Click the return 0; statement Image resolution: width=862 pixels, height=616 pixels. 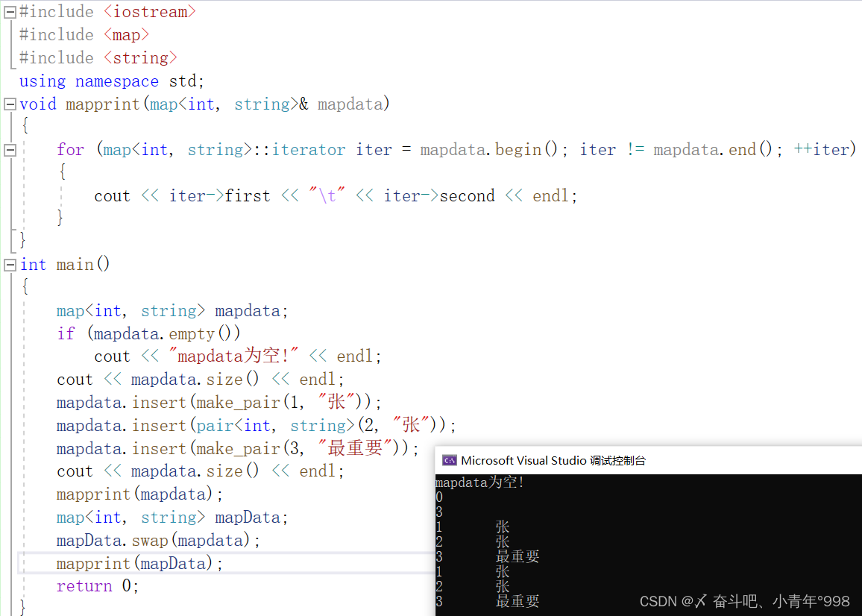point(97,586)
